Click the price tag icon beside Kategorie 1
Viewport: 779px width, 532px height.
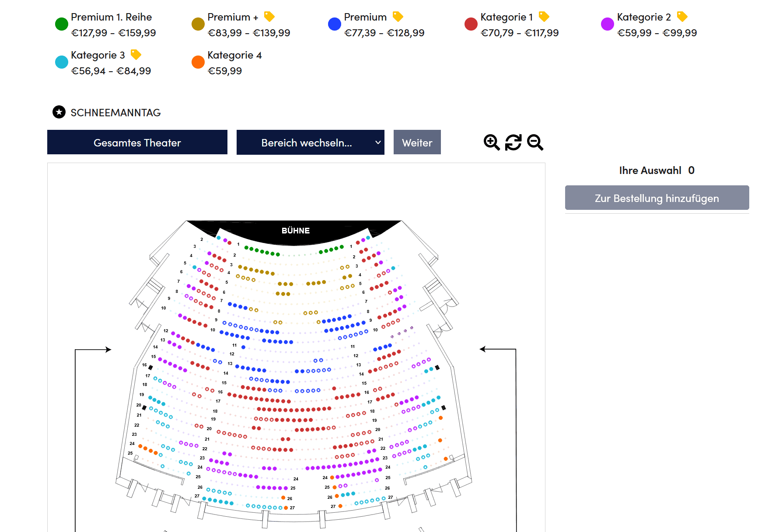(544, 17)
